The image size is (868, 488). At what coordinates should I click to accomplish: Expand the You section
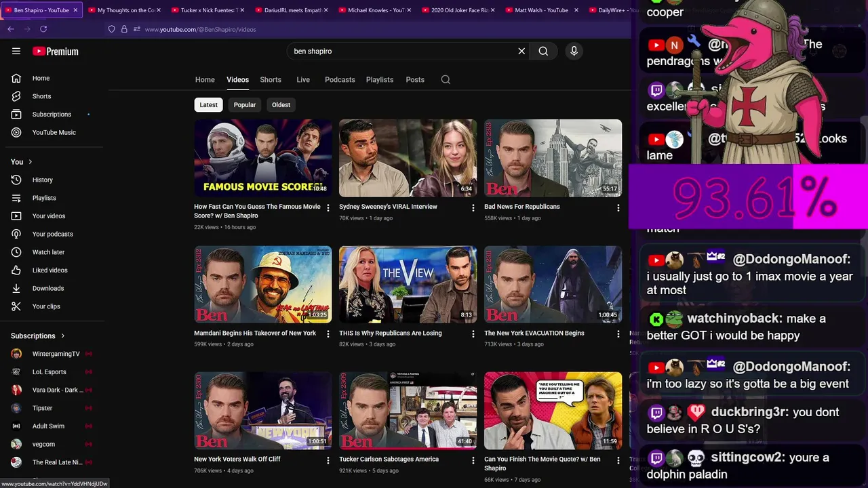22,161
